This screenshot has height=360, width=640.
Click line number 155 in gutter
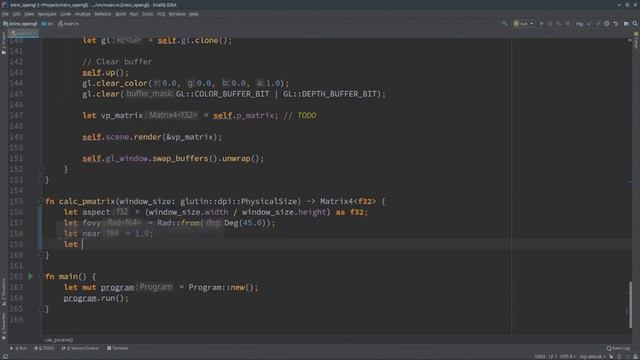click(16, 201)
